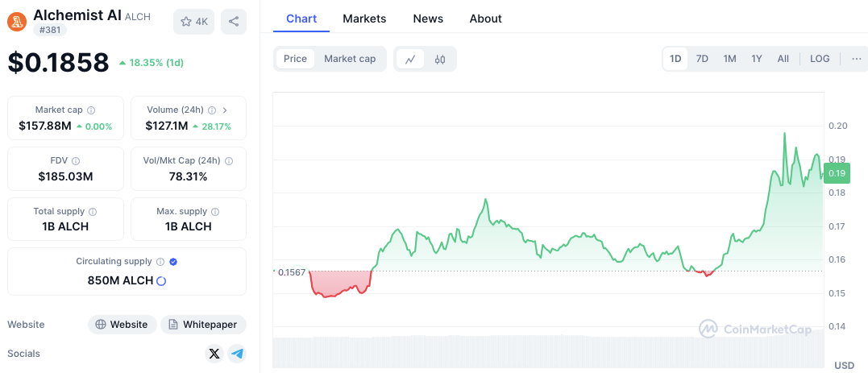Click the green 0.19 current price tag
The image size is (868, 373).
837,173
